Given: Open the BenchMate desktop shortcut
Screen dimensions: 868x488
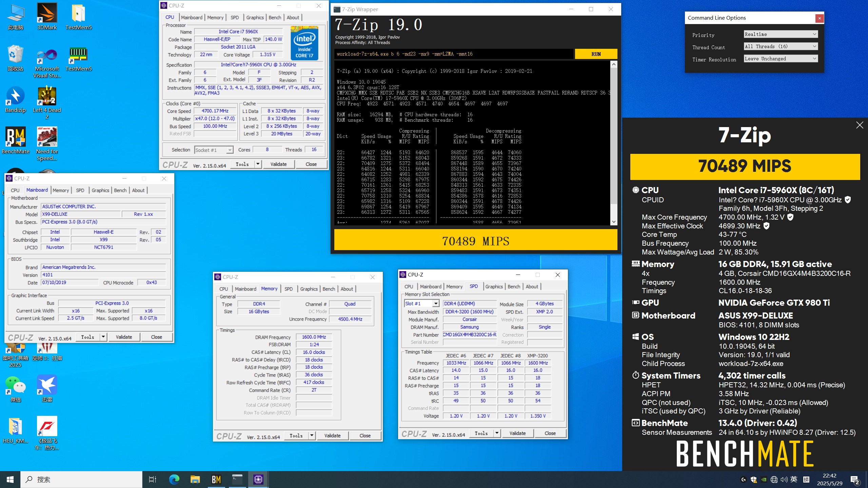Looking at the screenshot, I should (x=15, y=140).
